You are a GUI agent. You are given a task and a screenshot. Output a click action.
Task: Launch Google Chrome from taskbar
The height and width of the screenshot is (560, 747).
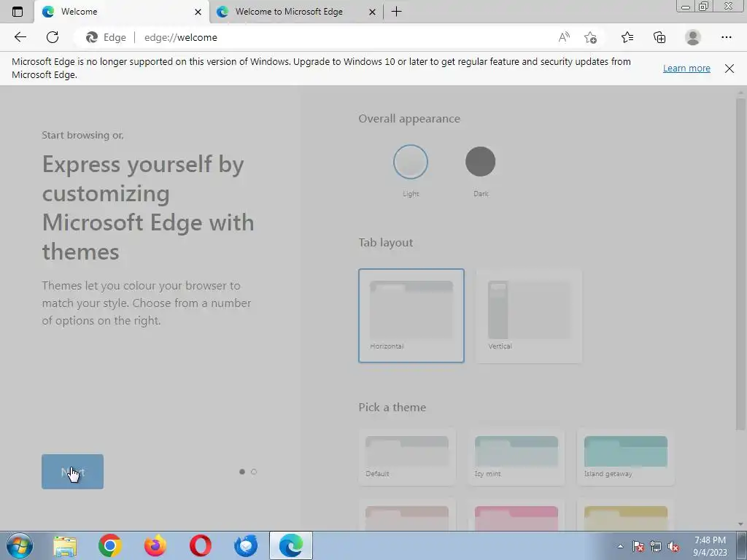pos(110,545)
